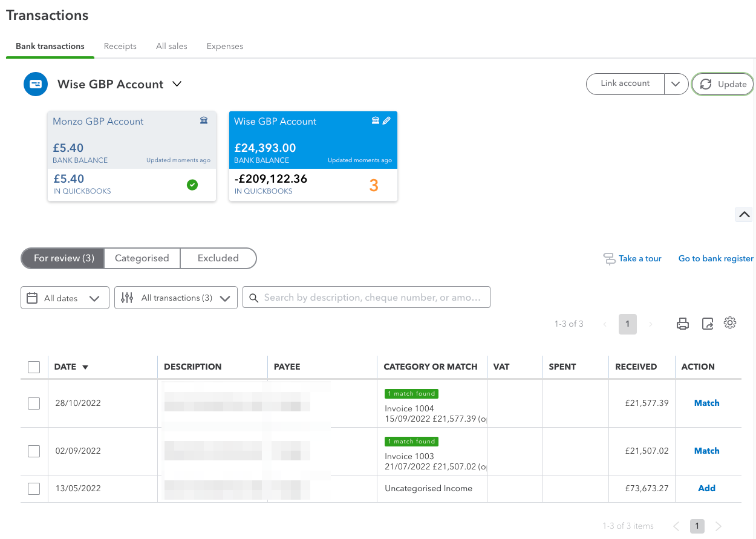Click the search magnifier icon in the search bar
The height and width of the screenshot is (539, 756).
click(x=254, y=297)
